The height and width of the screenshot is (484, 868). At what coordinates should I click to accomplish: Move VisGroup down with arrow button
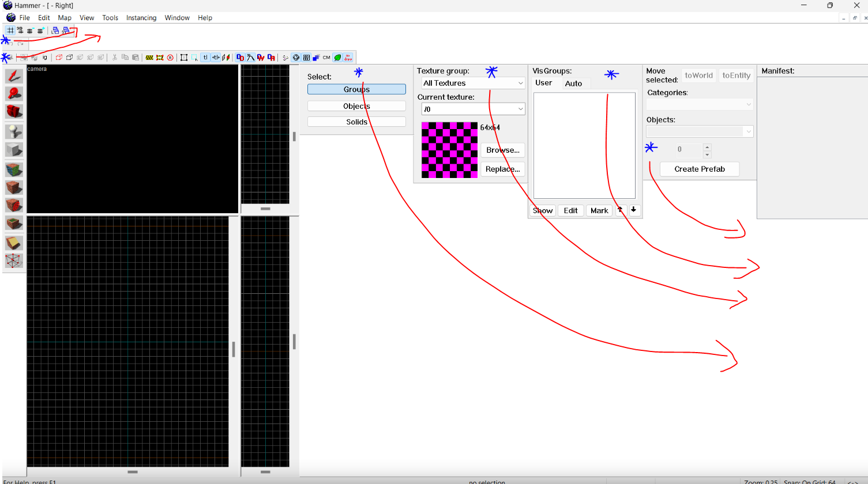click(634, 210)
